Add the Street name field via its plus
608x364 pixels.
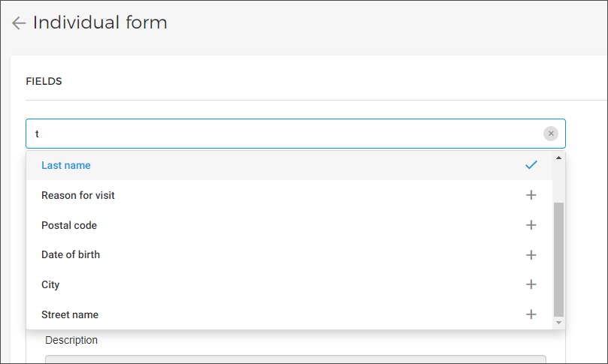pyautogui.click(x=531, y=314)
